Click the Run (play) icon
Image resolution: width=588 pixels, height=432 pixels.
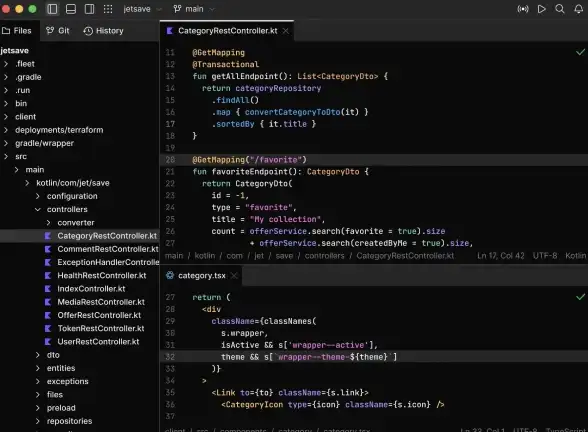[541, 9]
